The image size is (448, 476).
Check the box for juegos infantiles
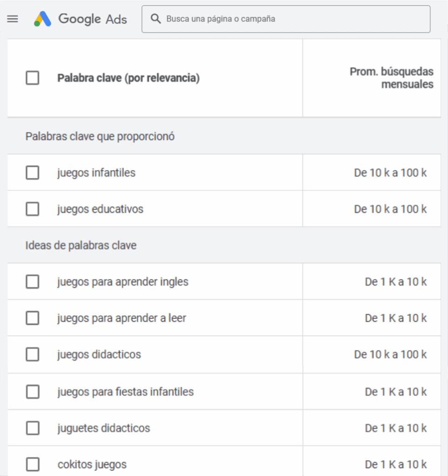33,173
